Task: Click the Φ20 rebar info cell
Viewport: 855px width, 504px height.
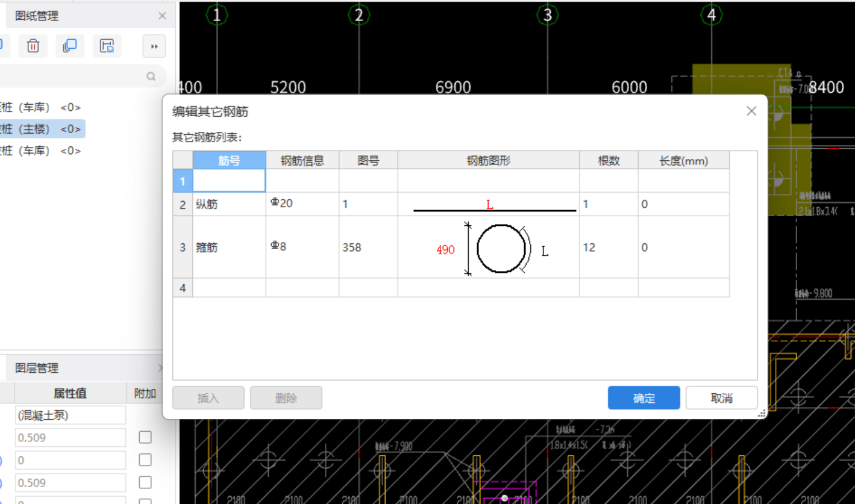Action: pos(302,205)
